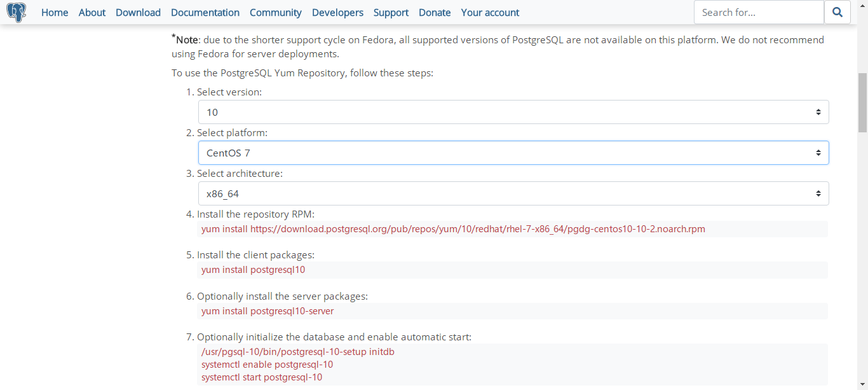The image size is (868, 390).
Task: Open the platform dropdown showing CentOS 7
Action: 513,153
